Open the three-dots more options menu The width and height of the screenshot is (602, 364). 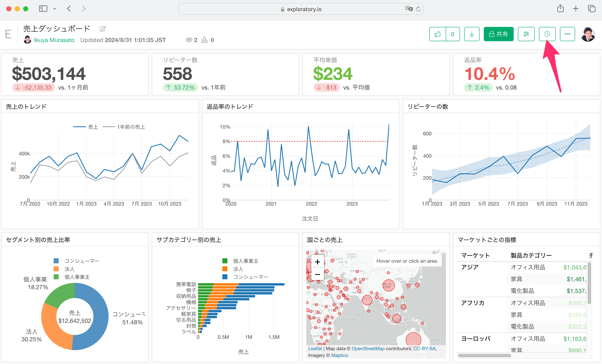[x=567, y=34]
